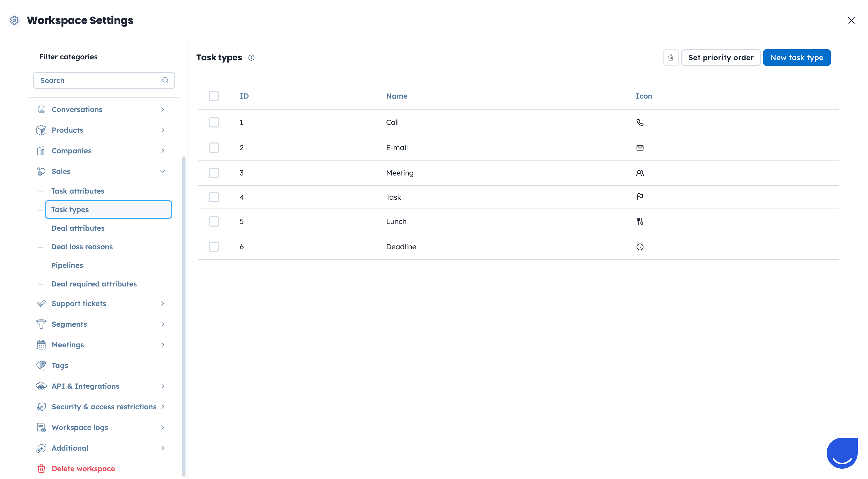Collapse the Sales category
The width and height of the screenshot is (868, 479).
click(x=162, y=171)
